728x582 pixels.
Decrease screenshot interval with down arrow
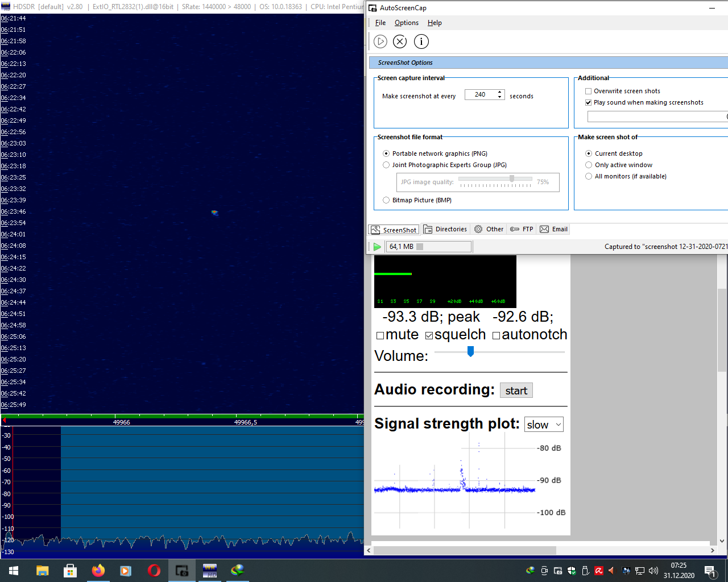[500, 97]
